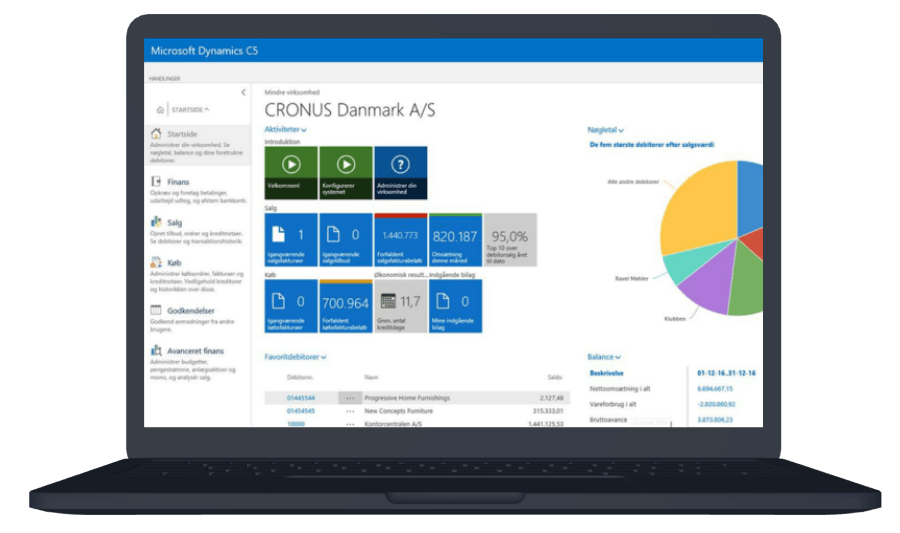Expand the Nøgletal section menu

point(605,130)
